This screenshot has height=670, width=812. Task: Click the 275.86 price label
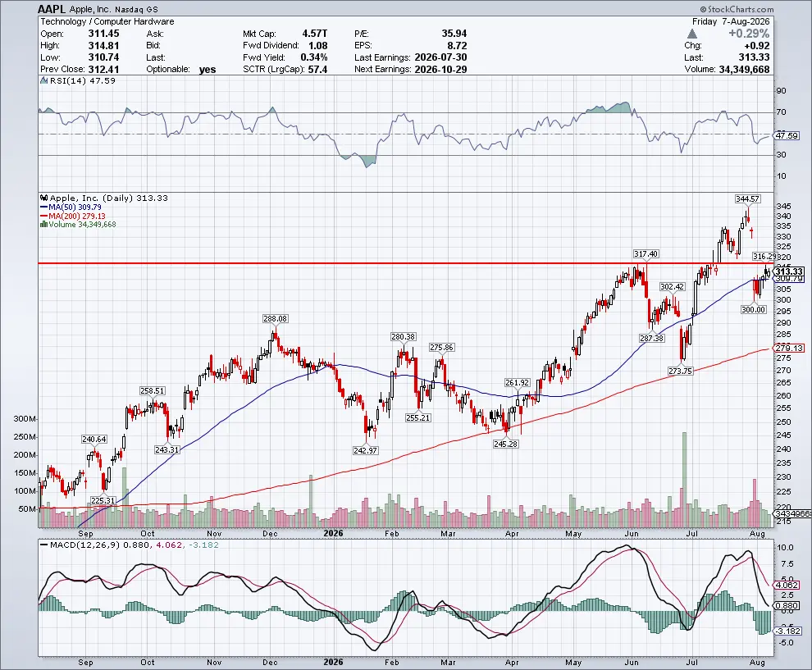pyautogui.click(x=442, y=348)
